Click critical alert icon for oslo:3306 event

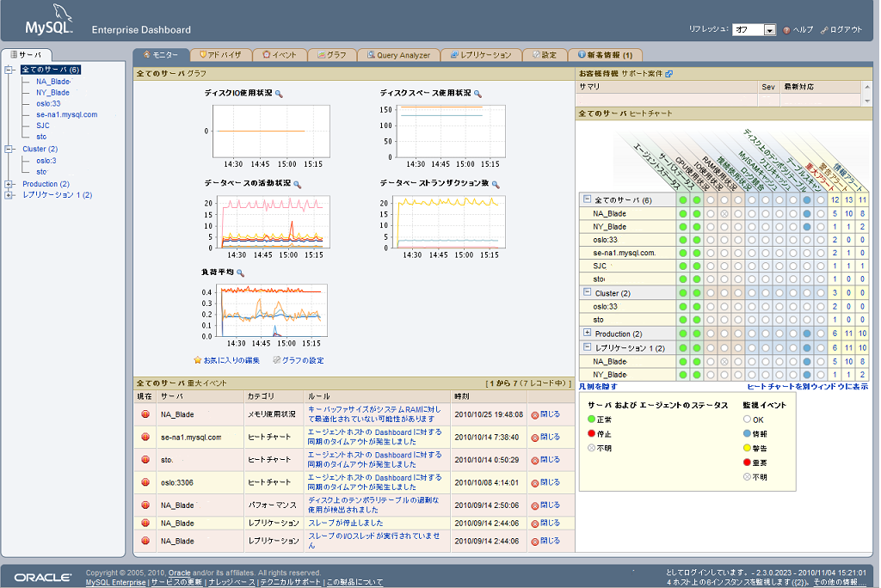[x=145, y=482]
